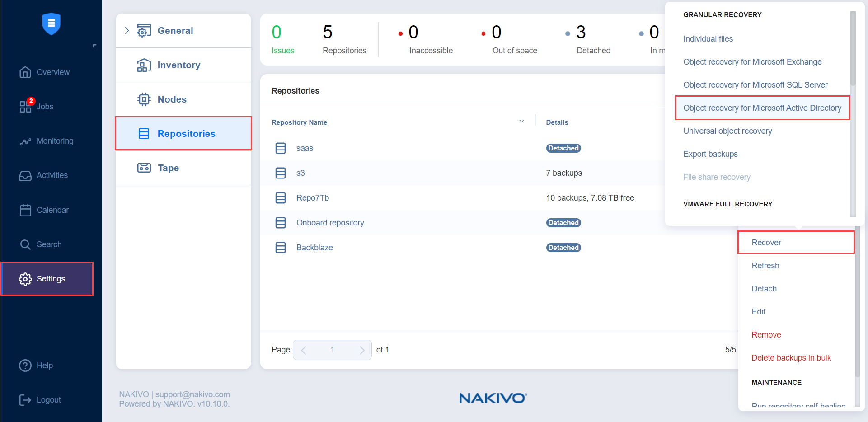Click the Detached counter showing 3
This screenshot has width=868, height=422.
coord(588,40)
